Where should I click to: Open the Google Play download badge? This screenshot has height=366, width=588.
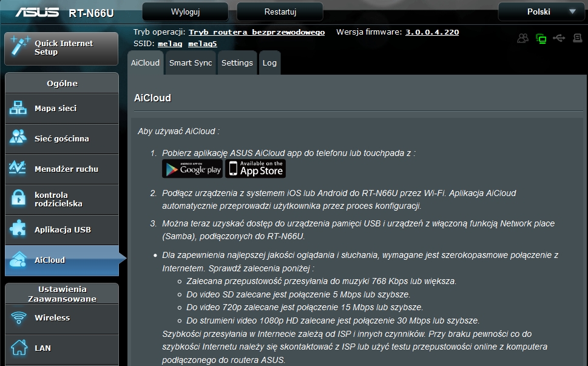(192, 168)
